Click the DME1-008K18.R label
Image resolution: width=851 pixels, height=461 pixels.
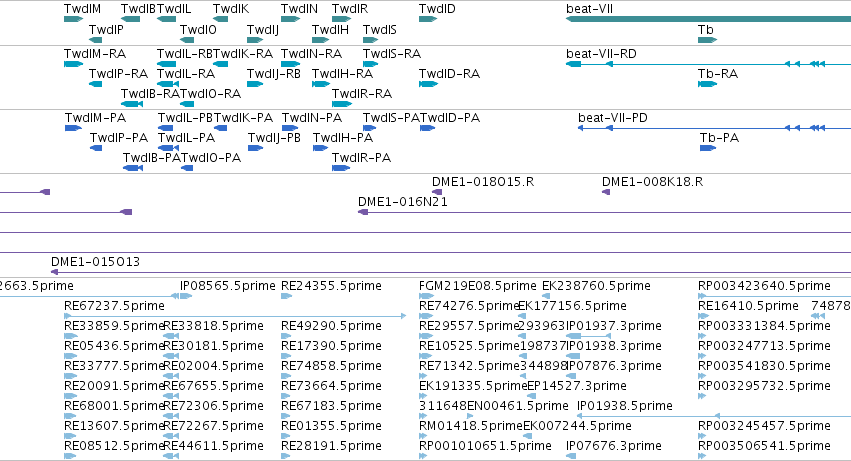pos(652,182)
